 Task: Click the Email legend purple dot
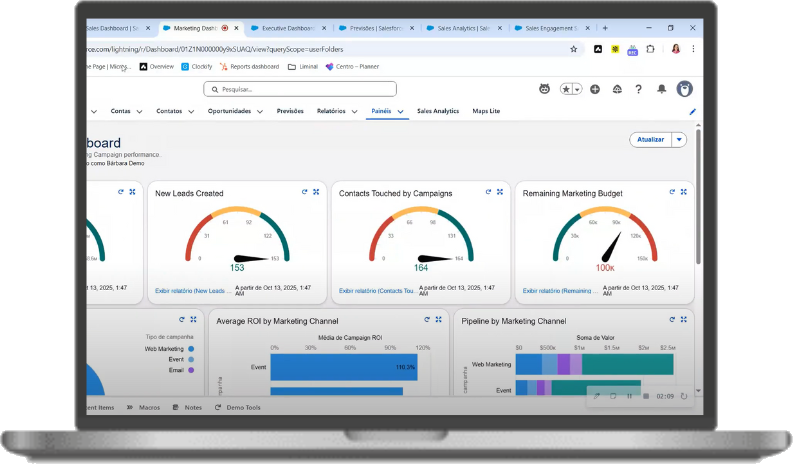191,370
